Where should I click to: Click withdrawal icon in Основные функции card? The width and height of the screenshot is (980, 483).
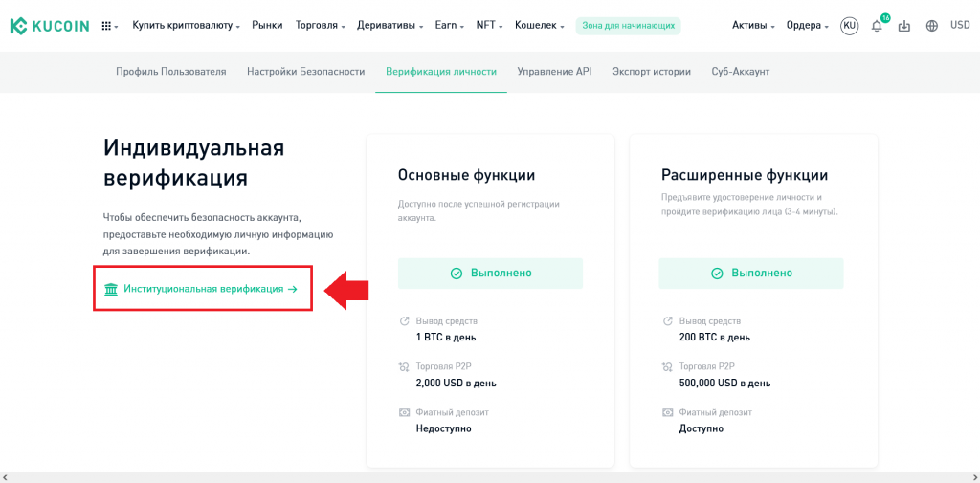(404, 321)
